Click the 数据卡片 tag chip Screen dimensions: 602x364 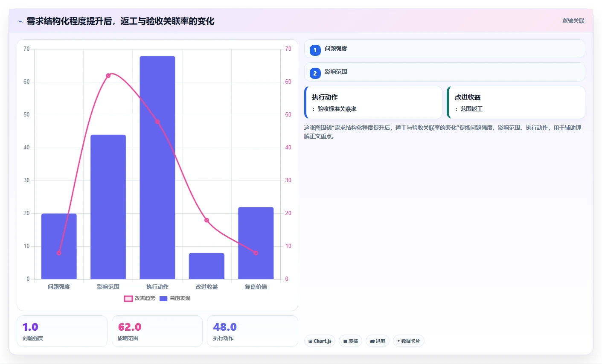click(x=408, y=341)
